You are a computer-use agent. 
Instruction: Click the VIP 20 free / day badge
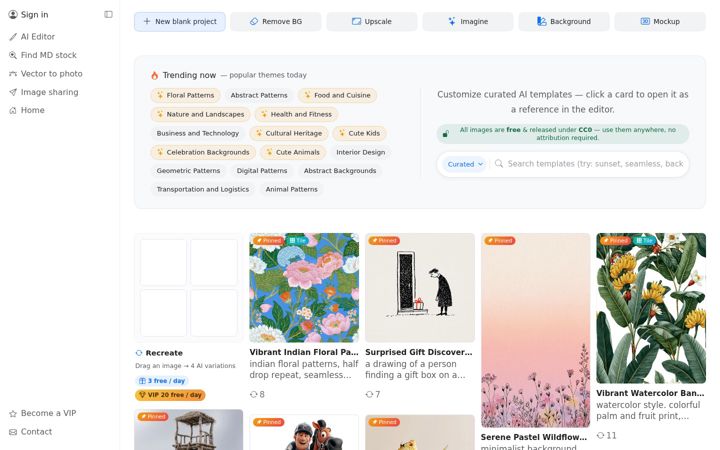coord(170,395)
